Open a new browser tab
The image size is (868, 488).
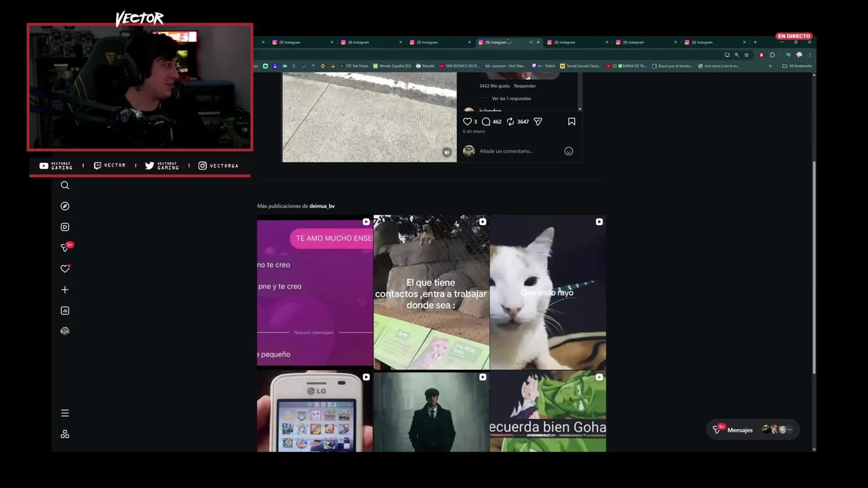[755, 42]
